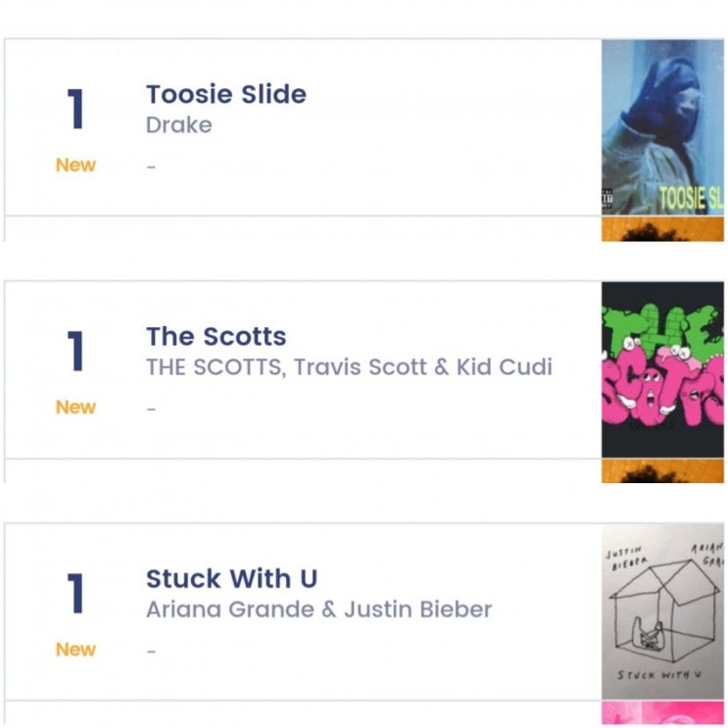This screenshot has height=728, width=728.
Task: Click rank number 1 beside Stuck With U
Action: pos(75,593)
